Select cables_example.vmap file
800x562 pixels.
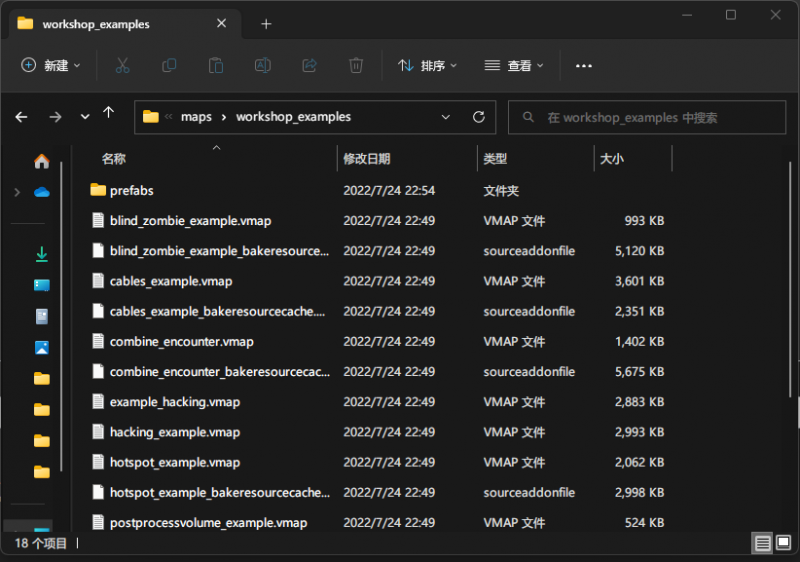point(171,281)
